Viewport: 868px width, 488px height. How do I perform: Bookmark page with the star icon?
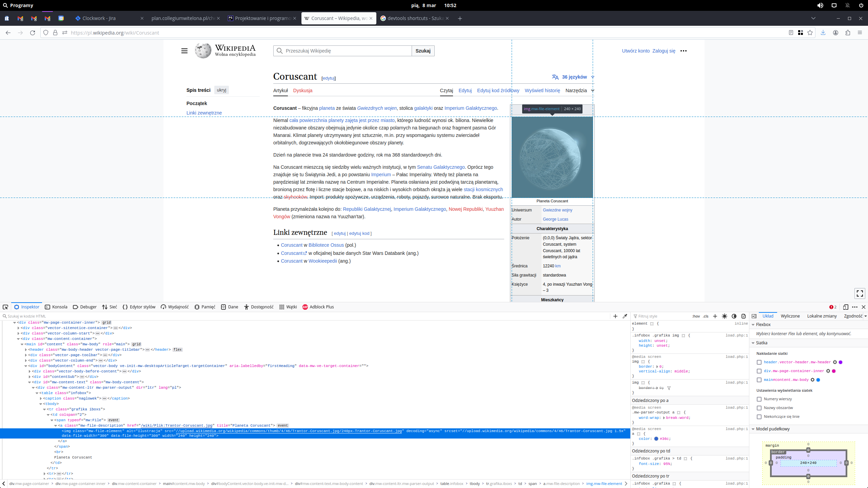click(810, 33)
